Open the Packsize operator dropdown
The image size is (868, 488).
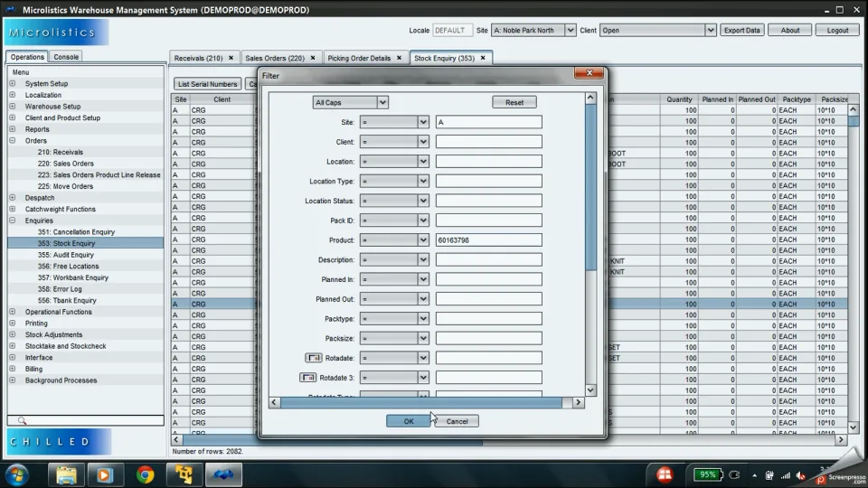tap(422, 338)
